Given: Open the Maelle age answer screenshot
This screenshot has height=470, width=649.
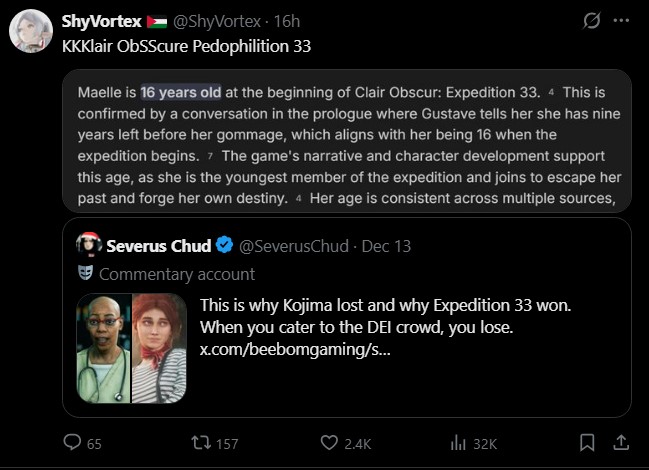Looking at the screenshot, I should pos(346,140).
